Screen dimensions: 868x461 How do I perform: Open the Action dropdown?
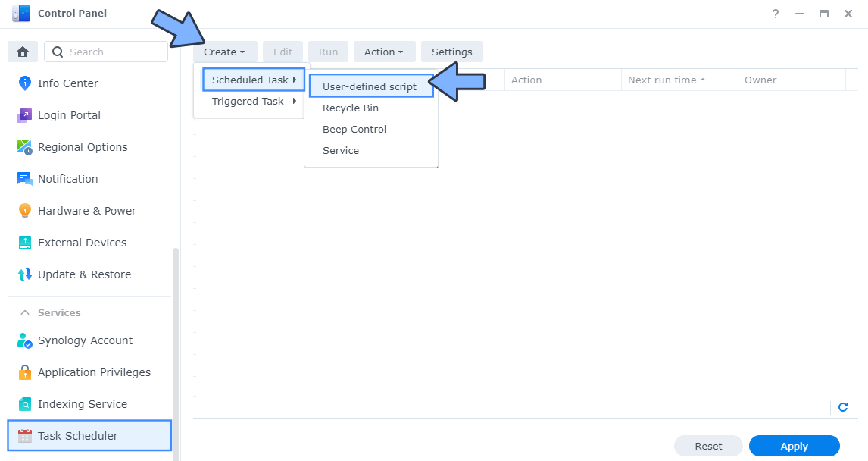(x=383, y=52)
